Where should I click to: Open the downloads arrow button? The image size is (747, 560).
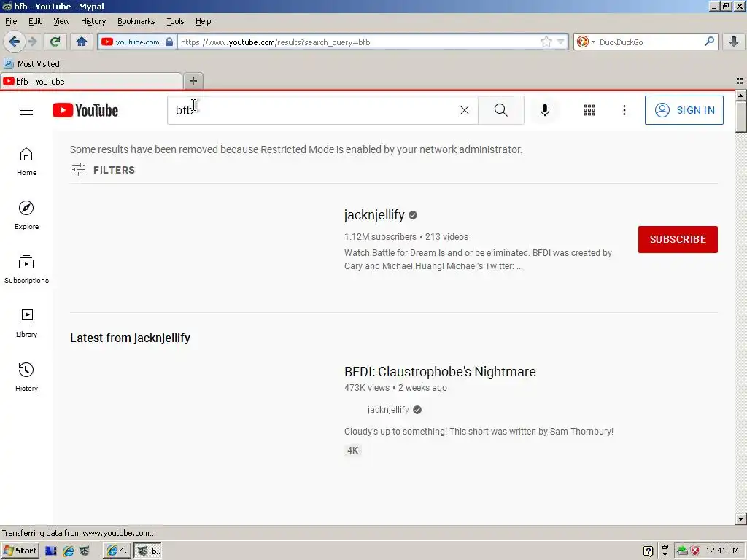coord(734,42)
